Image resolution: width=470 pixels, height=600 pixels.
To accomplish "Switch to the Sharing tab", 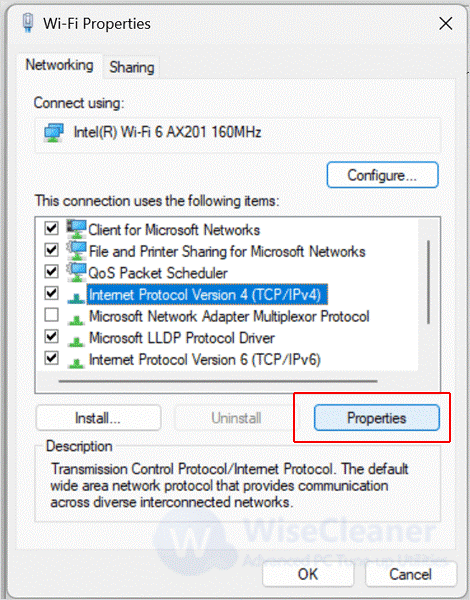I will tap(132, 67).
